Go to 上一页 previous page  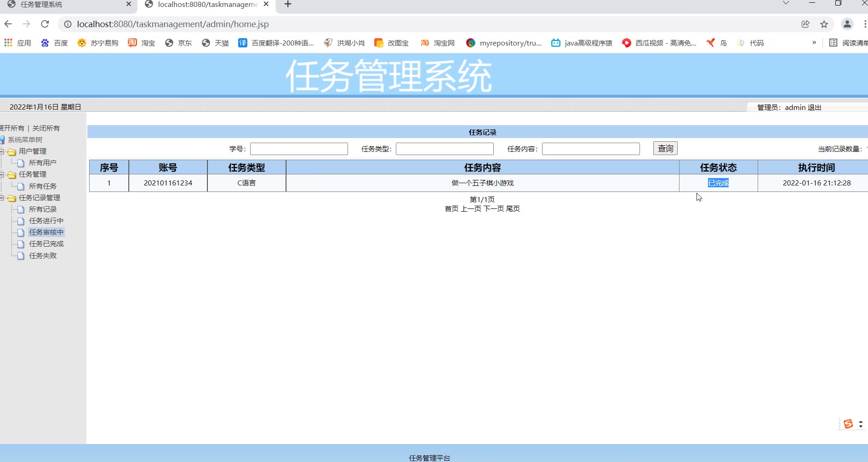click(471, 208)
